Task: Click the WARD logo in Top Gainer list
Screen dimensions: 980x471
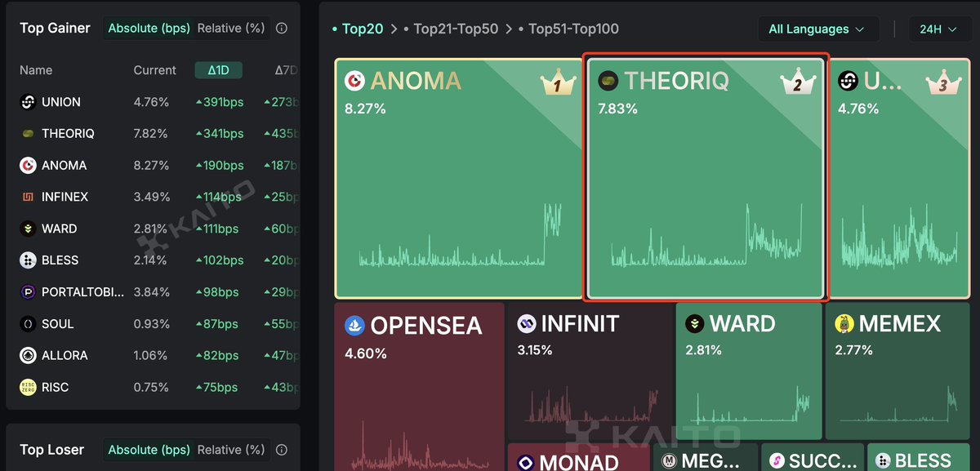Action: (x=29, y=229)
